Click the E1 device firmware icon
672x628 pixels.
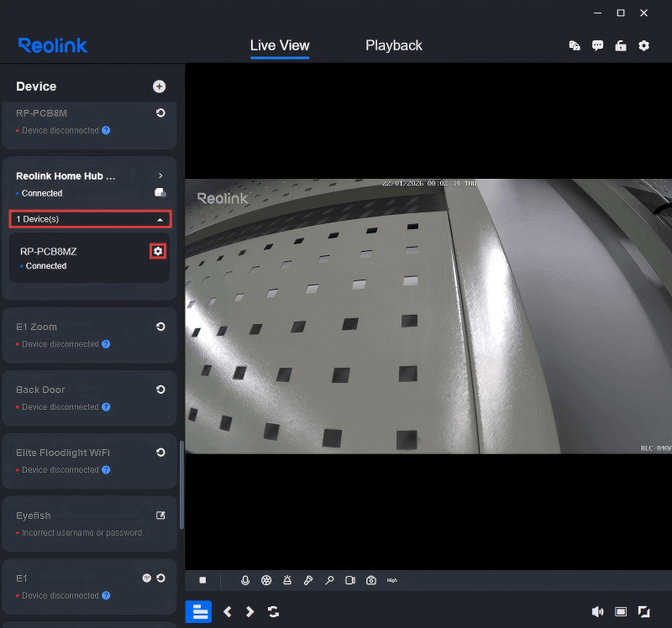(146, 578)
